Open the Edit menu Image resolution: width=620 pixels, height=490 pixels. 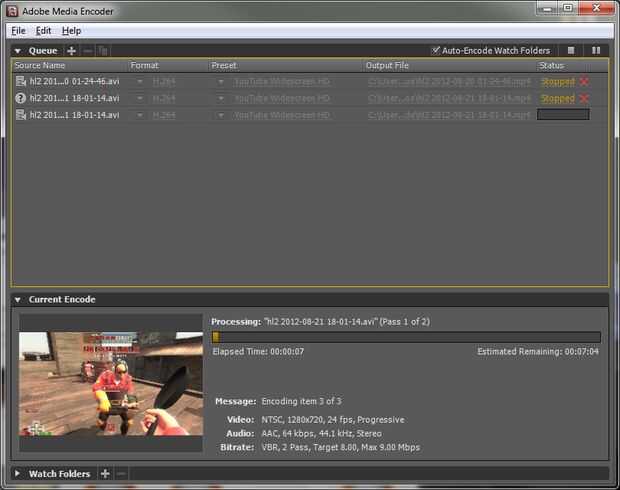[43, 31]
